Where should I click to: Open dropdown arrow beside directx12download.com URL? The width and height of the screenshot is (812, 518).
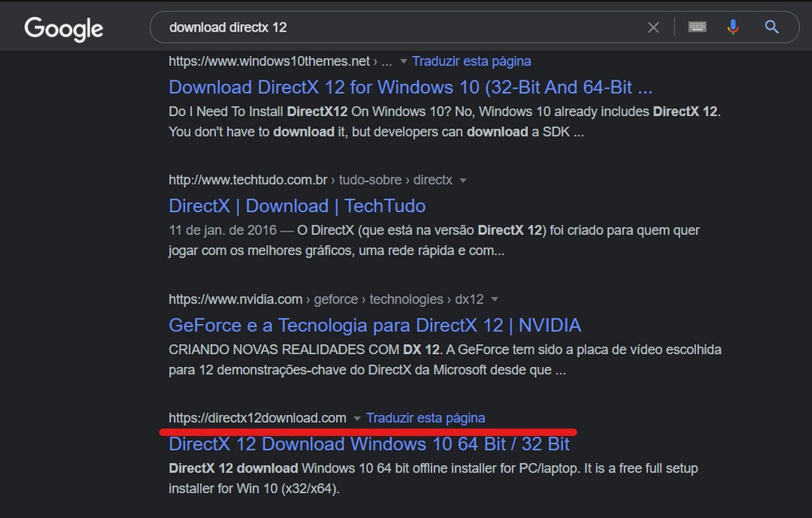[357, 419]
